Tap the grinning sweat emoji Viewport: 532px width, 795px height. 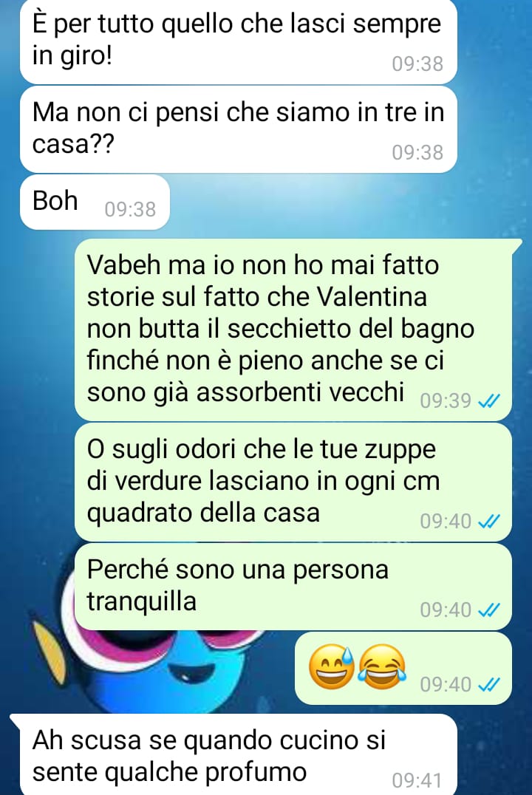(x=332, y=666)
